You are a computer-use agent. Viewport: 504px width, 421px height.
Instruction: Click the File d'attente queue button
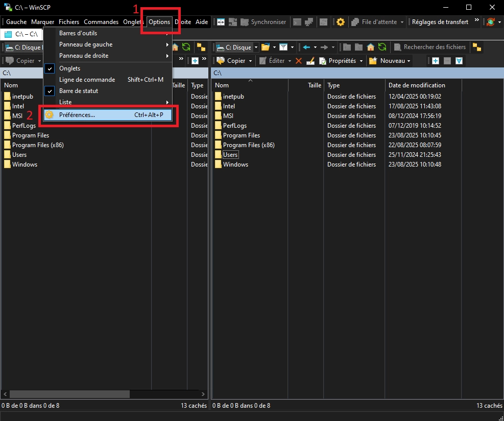[374, 22]
